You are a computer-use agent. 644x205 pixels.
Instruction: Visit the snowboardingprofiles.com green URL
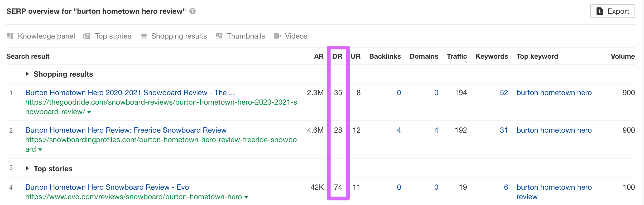pyautogui.click(x=161, y=145)
